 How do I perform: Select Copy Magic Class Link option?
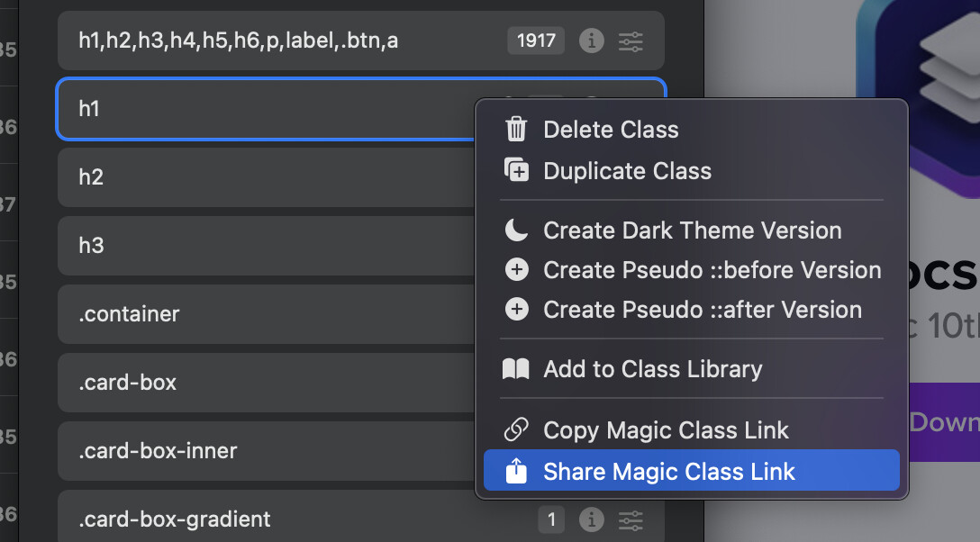666,430
